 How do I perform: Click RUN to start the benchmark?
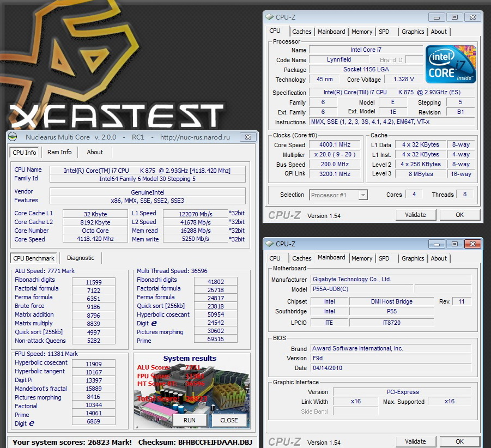[189, 420]
